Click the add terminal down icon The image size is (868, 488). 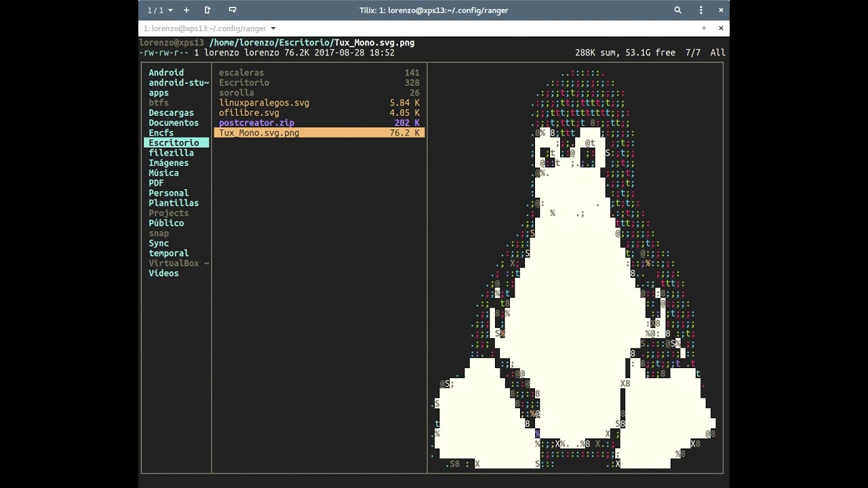233,10
